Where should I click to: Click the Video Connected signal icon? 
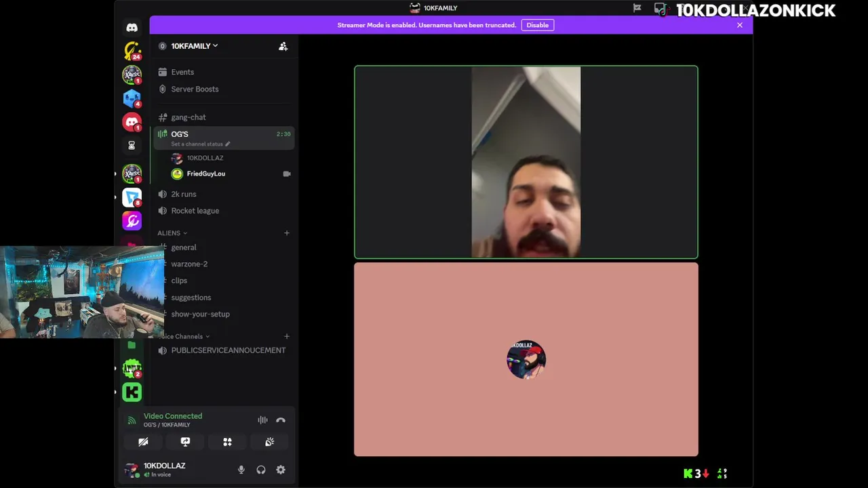coord(132,420)
